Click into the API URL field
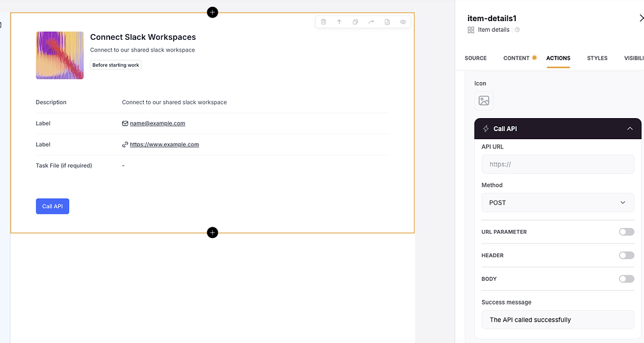This screenshot has height=343, width=644. 558,164
